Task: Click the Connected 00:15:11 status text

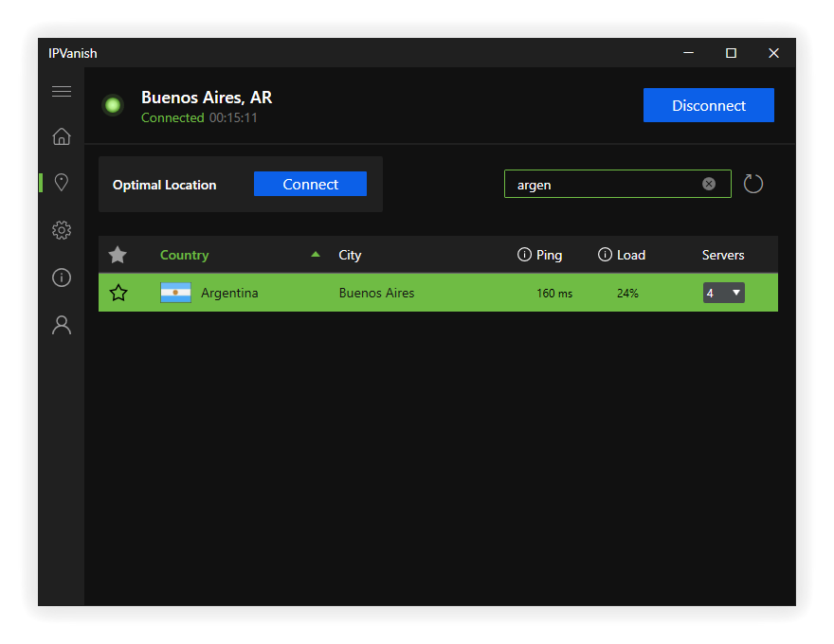Action: coord(199,118)
